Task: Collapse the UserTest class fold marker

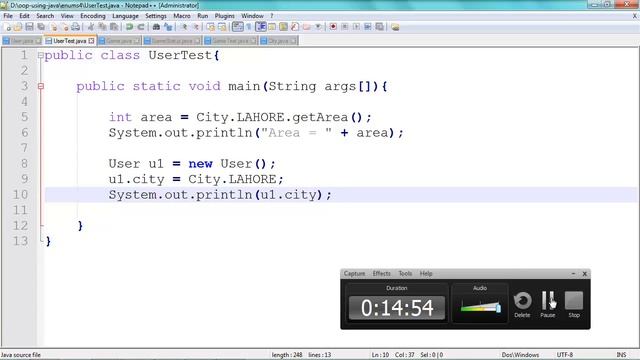Action: coord(40,56)
